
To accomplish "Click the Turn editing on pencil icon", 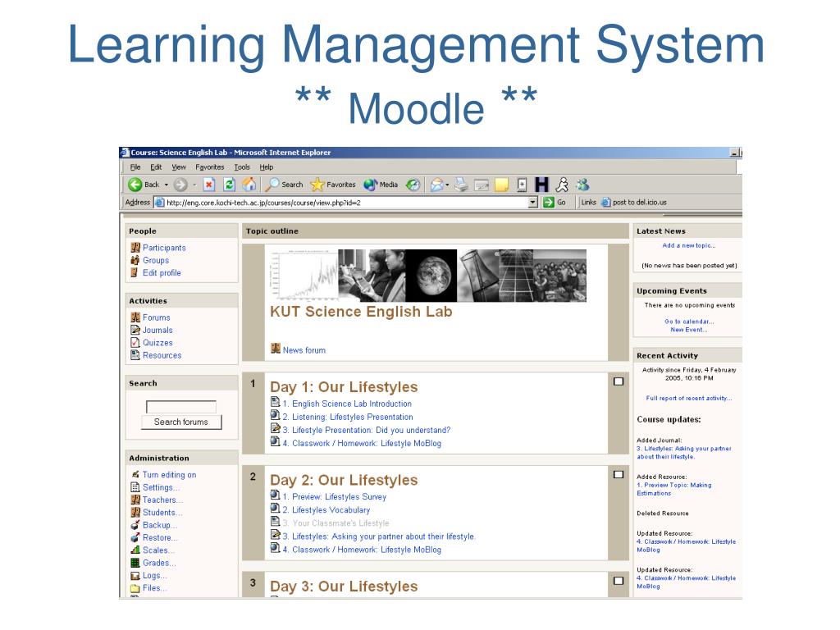I will pyautogui.click(x=135, y=475).
